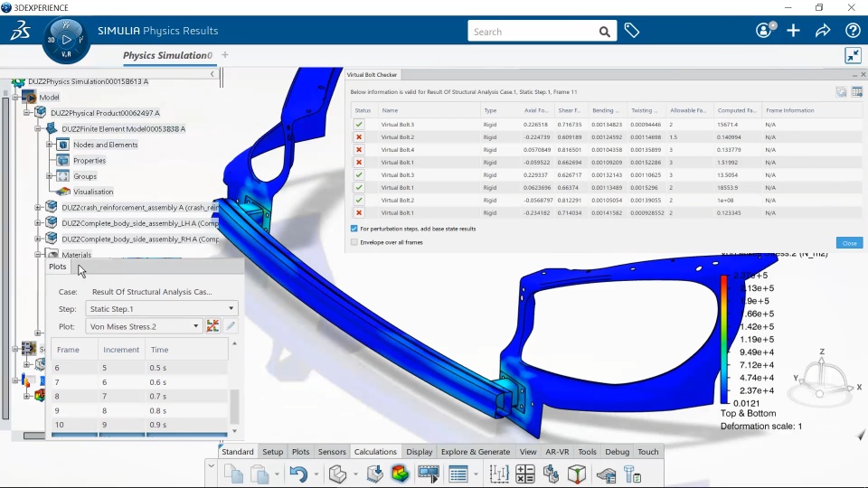
Task: Click the stacked parts download icon
Action: click(552, 474)
